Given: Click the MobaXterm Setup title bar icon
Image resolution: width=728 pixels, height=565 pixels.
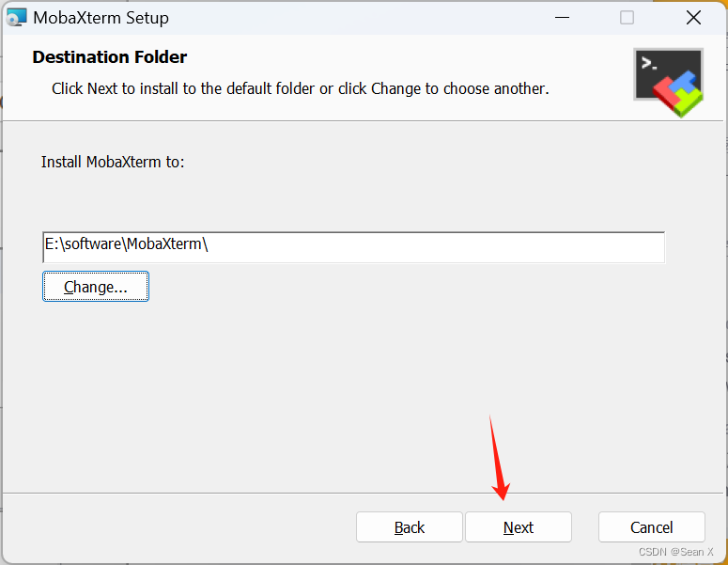Looking at the screenshot, I should coord(17,18).
